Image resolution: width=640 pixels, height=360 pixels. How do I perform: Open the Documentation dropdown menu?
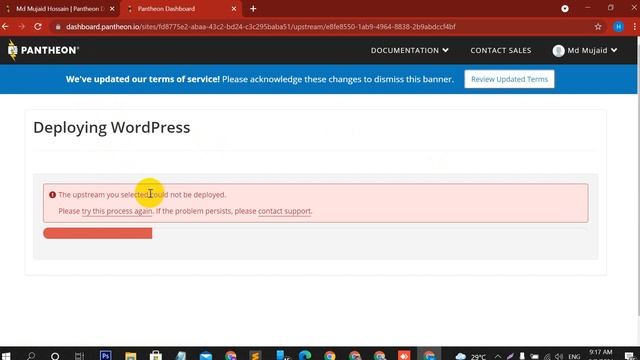[409, 50]
